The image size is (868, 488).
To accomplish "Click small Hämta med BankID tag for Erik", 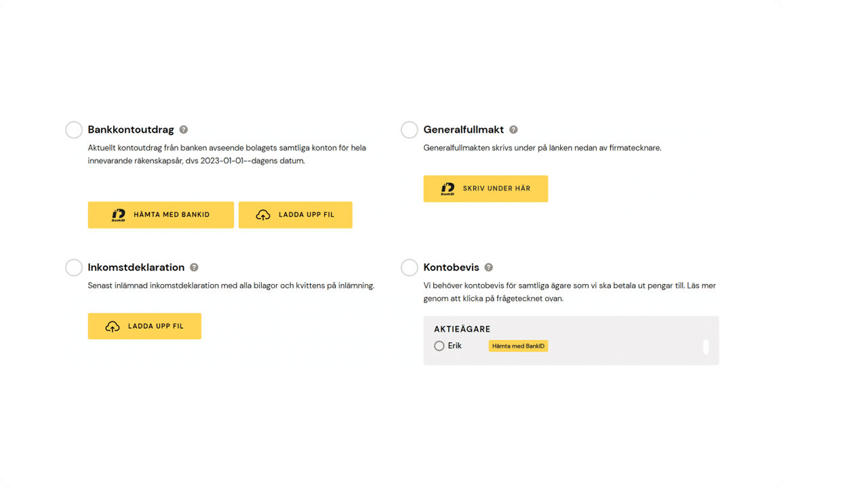I will [518, 346].
